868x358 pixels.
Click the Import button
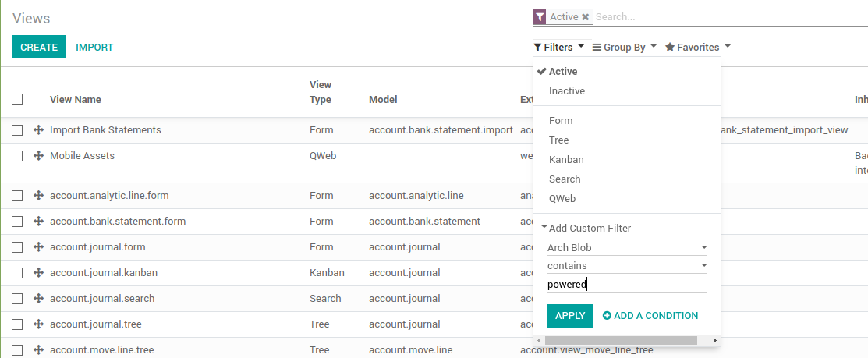pyautogui.click(x=94, y=48)
